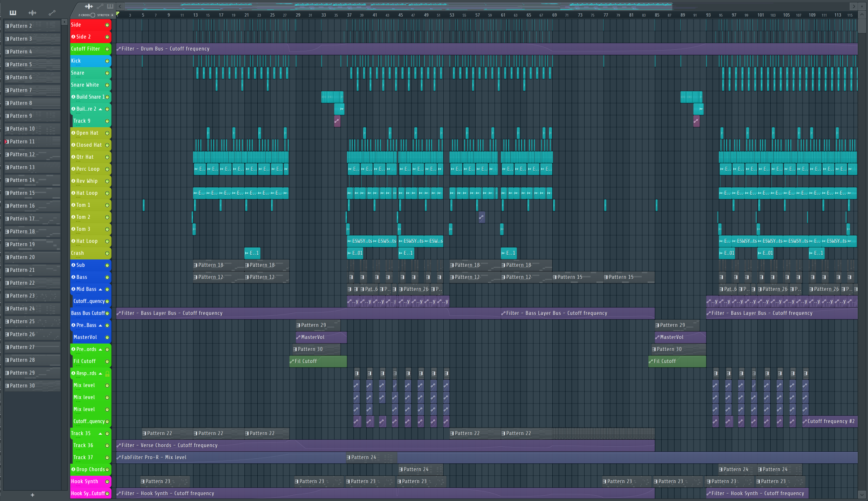This screenshot has height=501, width=868.
Task: Toggle mute on the Kick track
Action: pyautogui.click(x=107, y=60)
